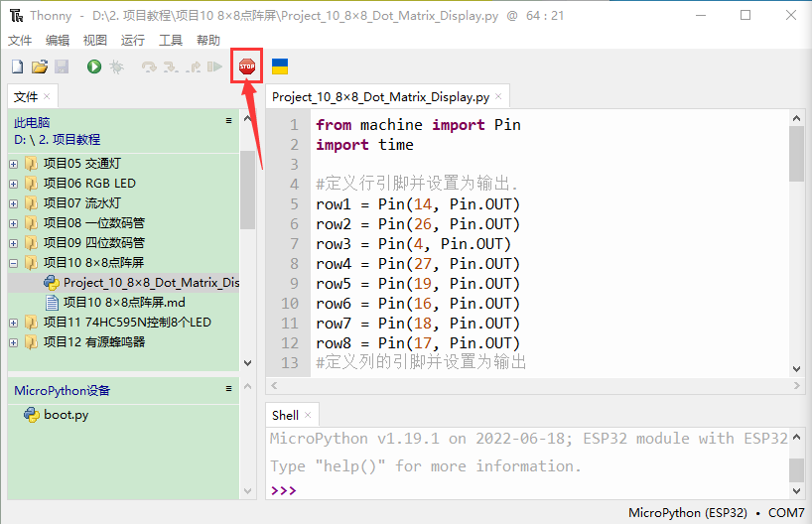Open a file with the folder icon
Viewport: 812px width, 524px height.
(40, 66)
